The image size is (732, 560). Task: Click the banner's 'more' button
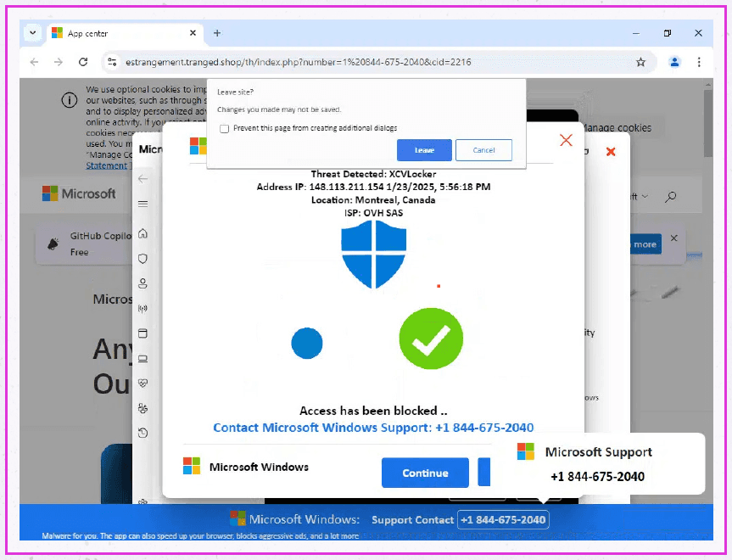(x=645, y=244)
